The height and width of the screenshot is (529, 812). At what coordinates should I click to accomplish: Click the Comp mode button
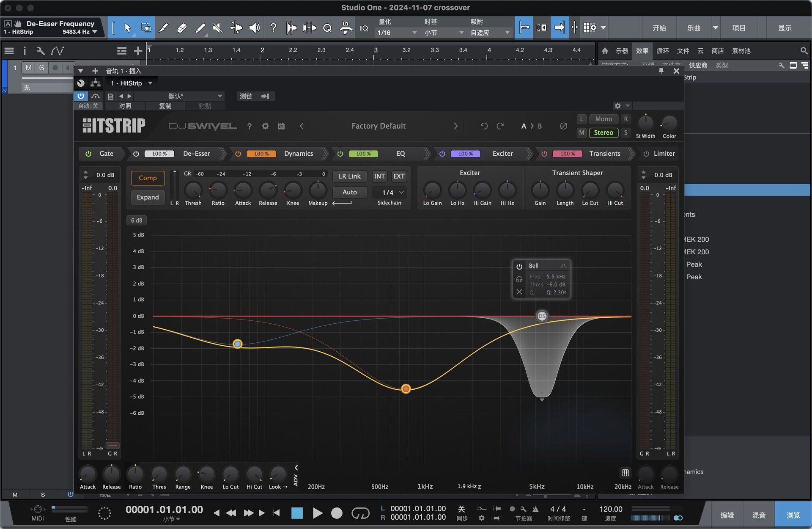click(x=148, y=178)
